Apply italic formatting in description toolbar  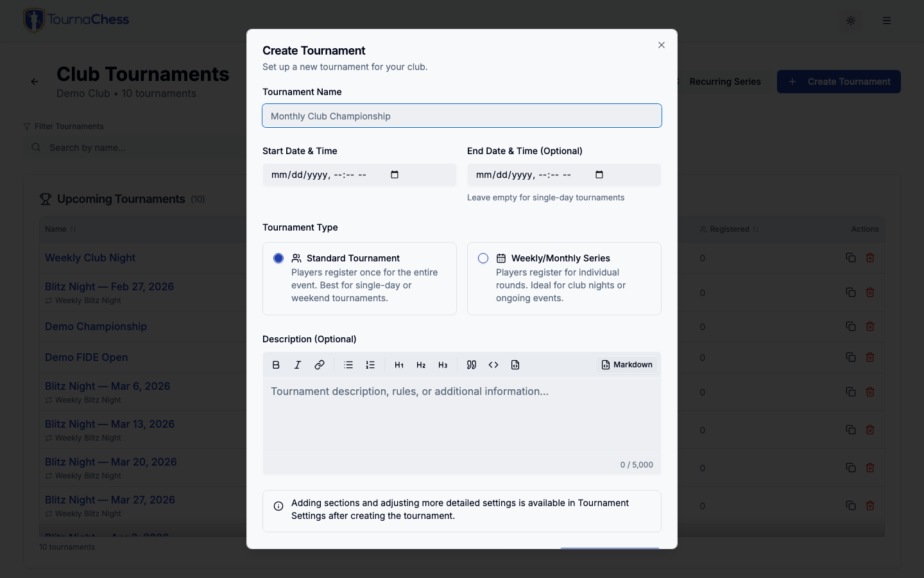[x=298, y=365]
